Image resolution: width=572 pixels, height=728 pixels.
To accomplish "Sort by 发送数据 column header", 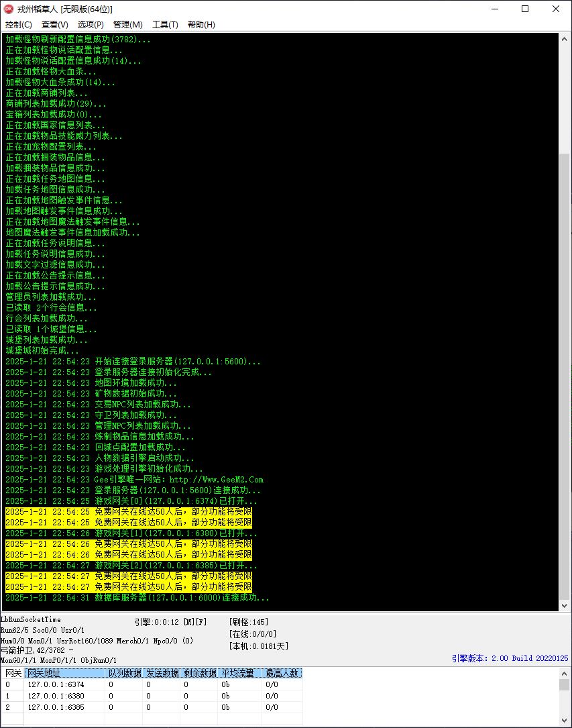I will point(162,673).
